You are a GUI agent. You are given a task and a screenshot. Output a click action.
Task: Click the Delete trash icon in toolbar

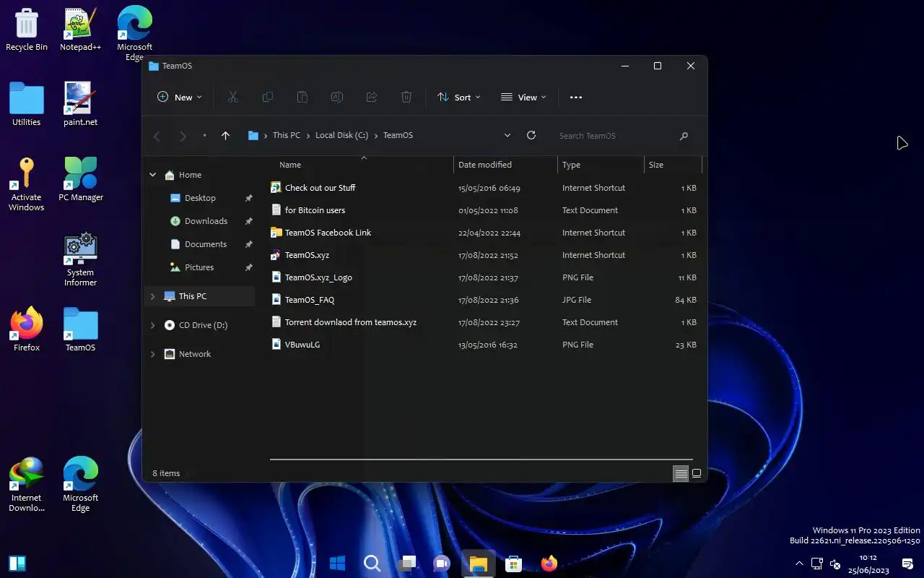point(406,97)
